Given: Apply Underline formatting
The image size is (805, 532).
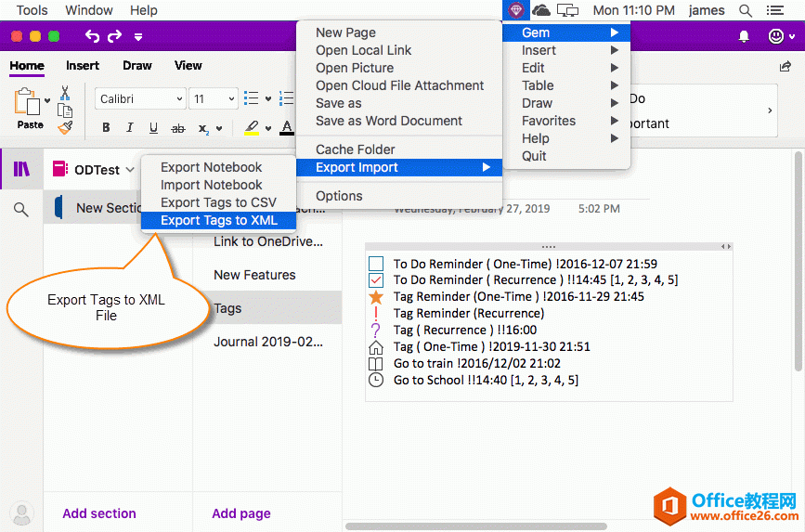Looking at the screenshot, I should [x=153, y=128].
